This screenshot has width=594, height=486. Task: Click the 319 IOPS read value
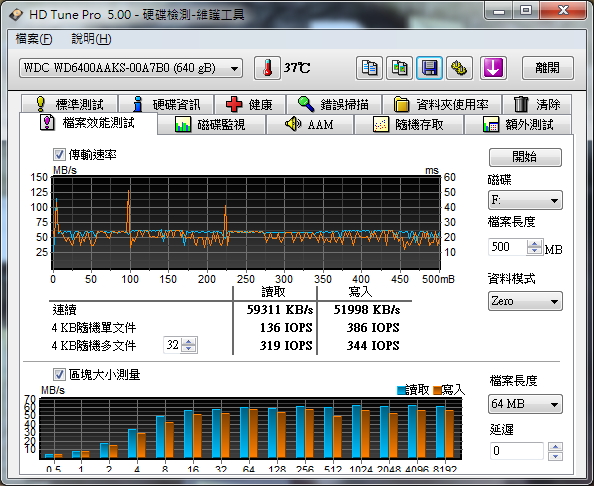click(x=286, y=345)
